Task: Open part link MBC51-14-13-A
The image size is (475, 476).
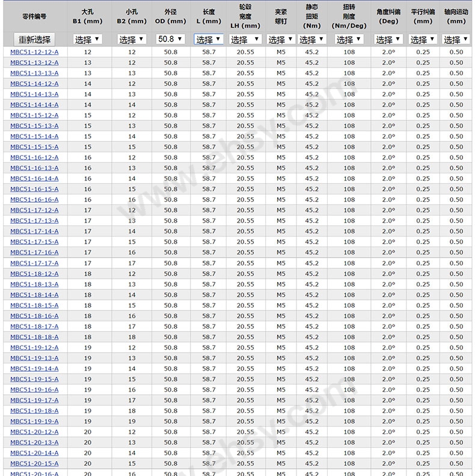Action: 34,94
